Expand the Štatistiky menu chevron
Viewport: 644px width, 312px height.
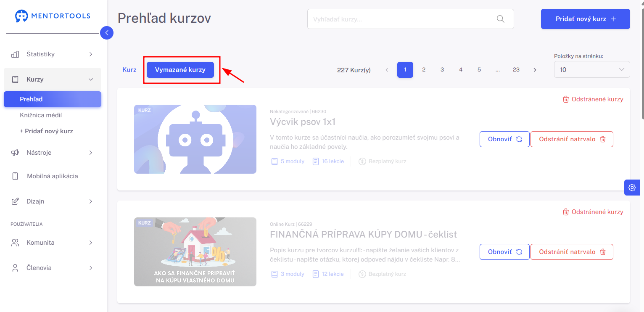coord(91,54)
